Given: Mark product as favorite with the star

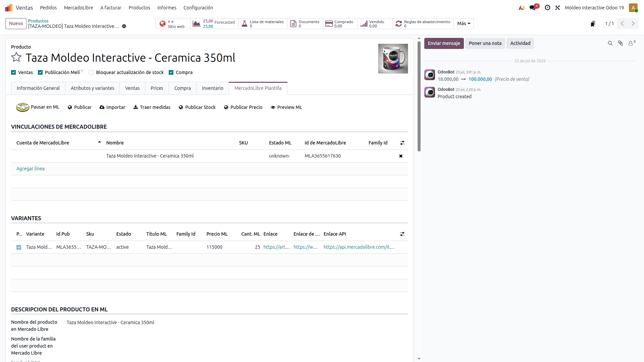Looking at the screenshot, I should pos(16,57).
